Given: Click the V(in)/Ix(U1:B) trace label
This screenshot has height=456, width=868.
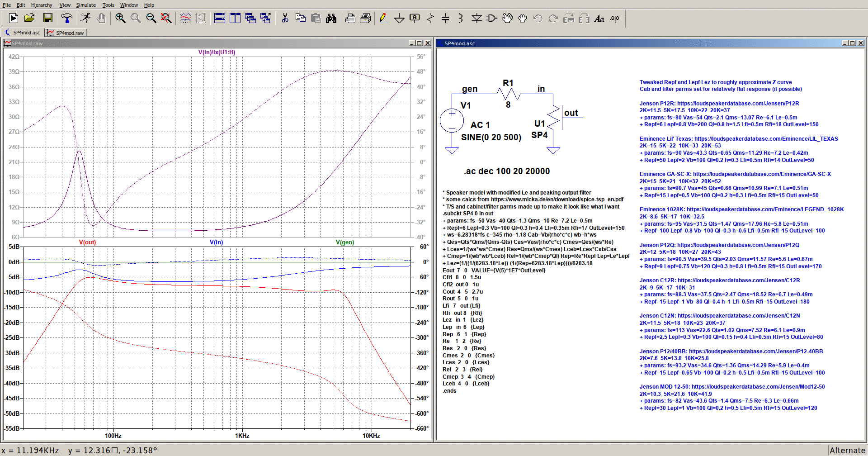Looking at the screenshot, I should (217, 52).
